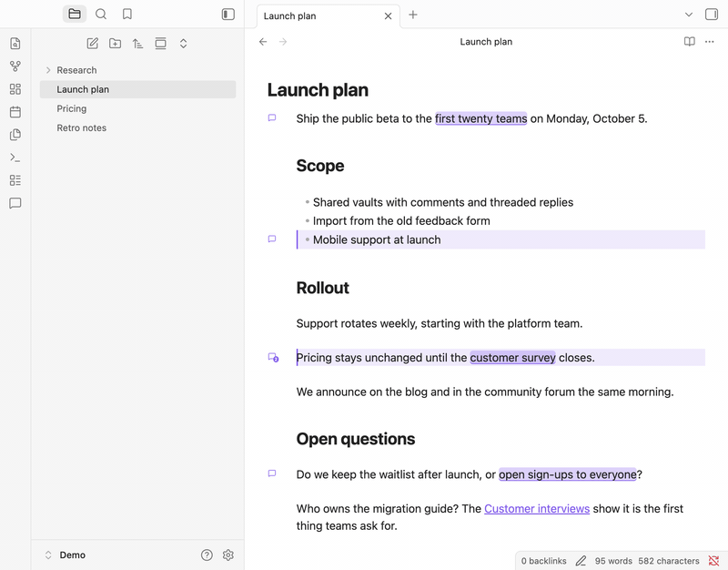Close the Launch plan tab
Screen dimensions: 728x570
389,15
